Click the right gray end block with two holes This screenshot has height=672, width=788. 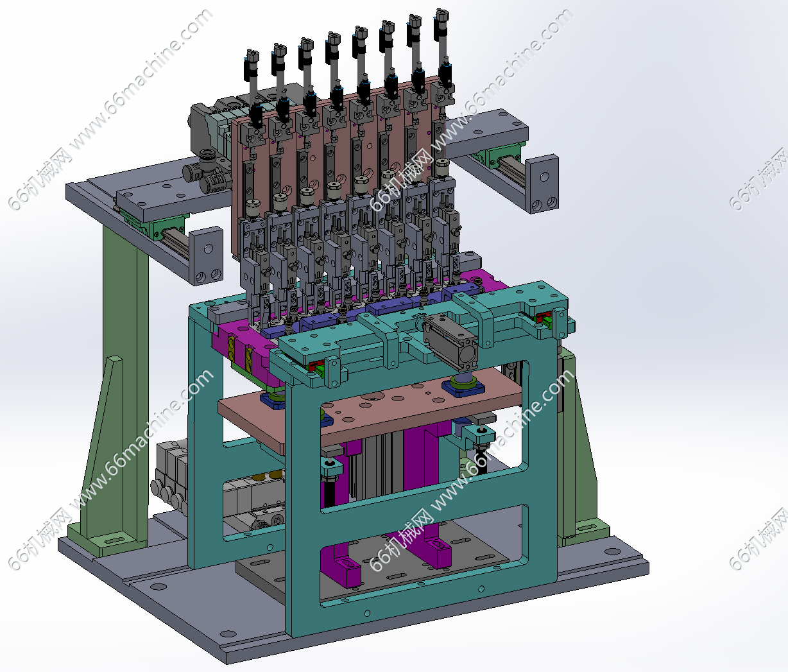tap(542, 184)
